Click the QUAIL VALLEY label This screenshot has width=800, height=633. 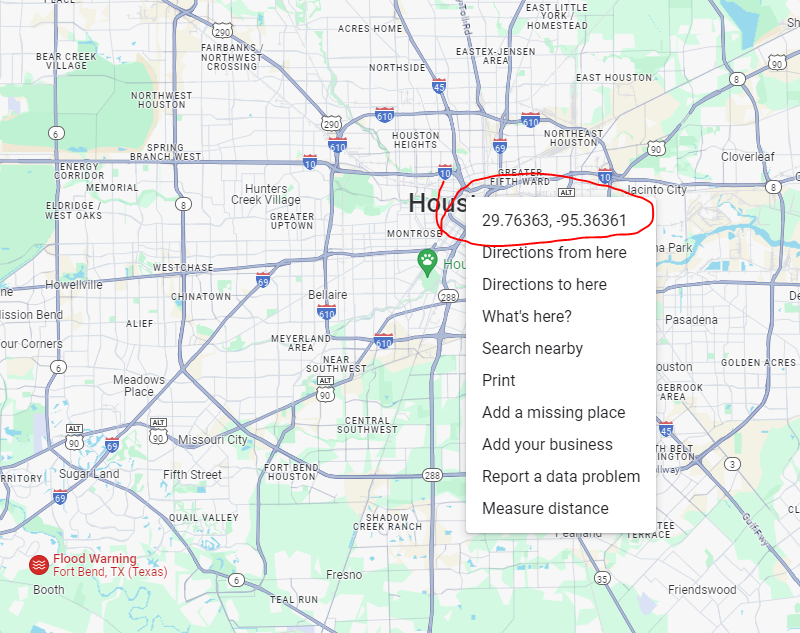point(204,518)
